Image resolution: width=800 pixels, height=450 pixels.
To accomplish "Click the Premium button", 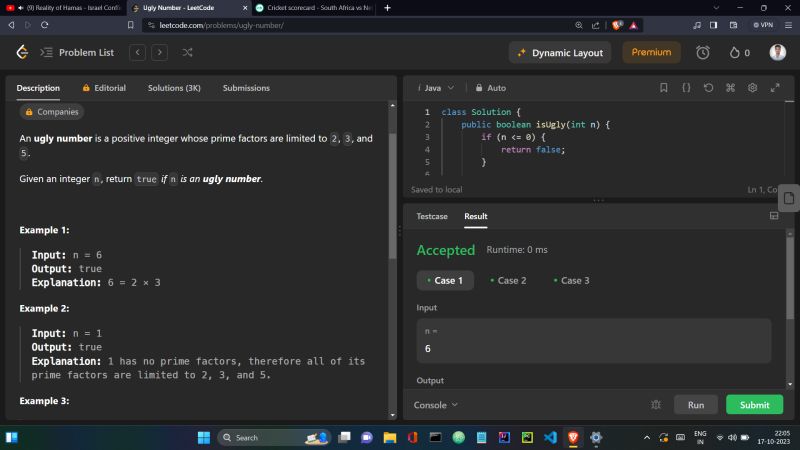I will point(651,52).
